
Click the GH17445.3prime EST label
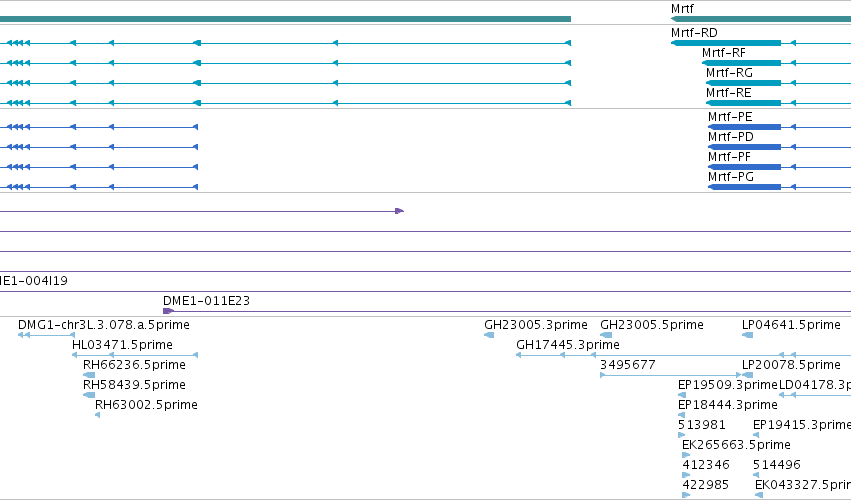(568, 345)
